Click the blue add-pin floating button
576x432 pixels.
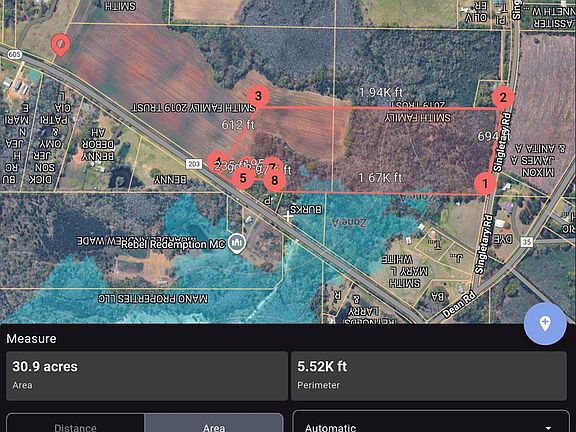coord(545,324)
